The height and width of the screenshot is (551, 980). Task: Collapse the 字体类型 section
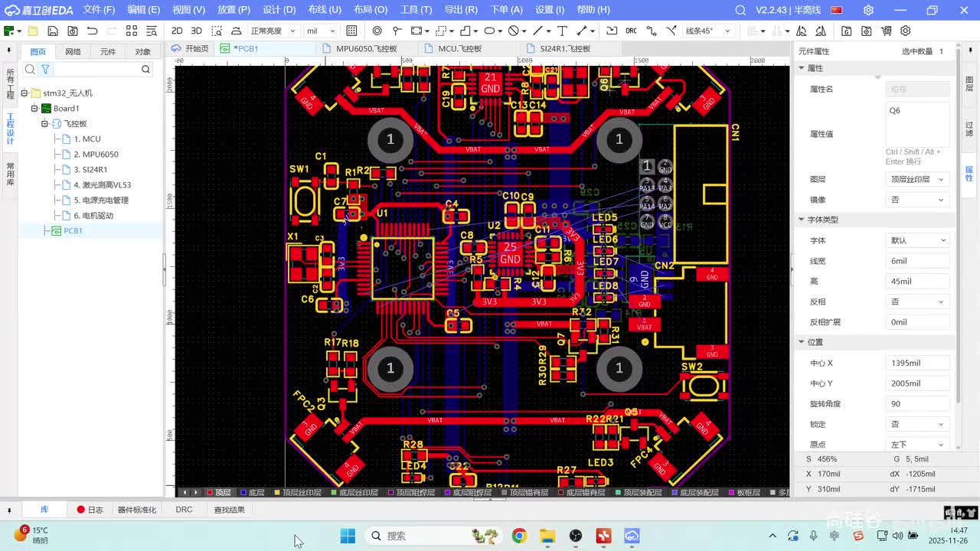(802, 220)
